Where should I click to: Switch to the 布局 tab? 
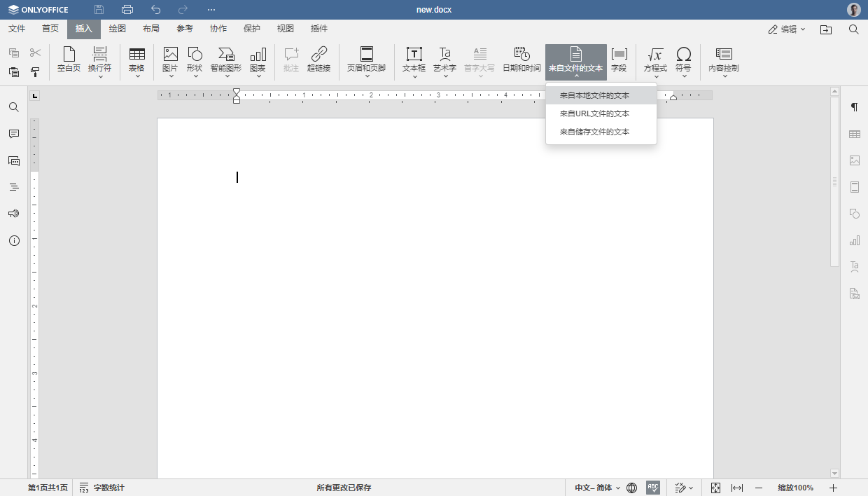pyautogui.click(x=151, y=29)
